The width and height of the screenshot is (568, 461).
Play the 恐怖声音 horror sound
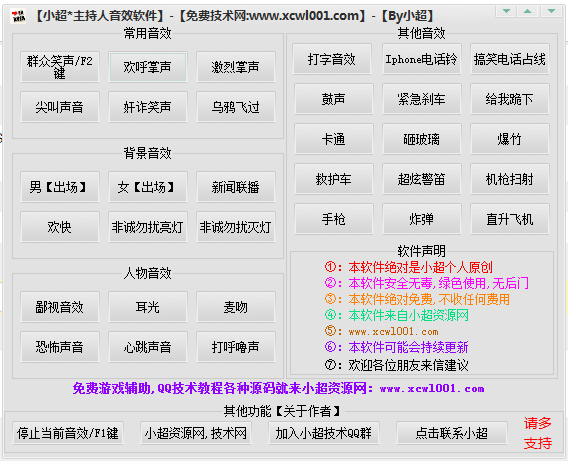tap(60, 347)
